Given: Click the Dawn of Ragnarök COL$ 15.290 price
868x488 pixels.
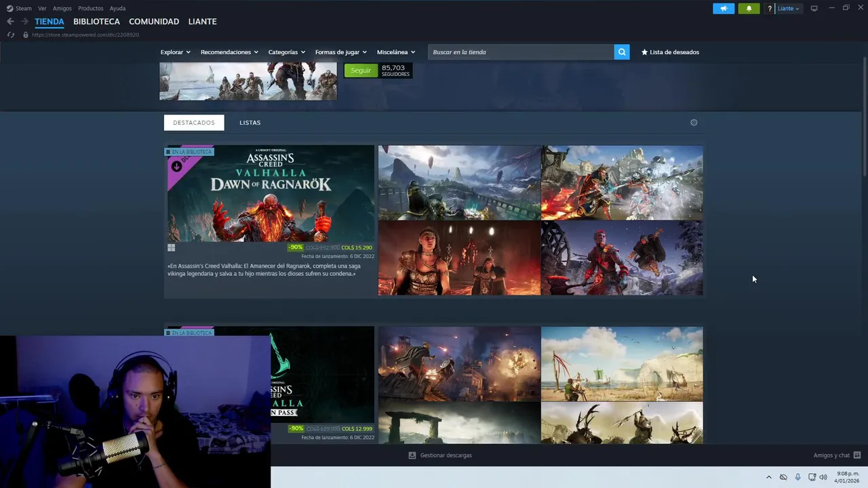Looking at the screenshot, I should tap(357, 248).
